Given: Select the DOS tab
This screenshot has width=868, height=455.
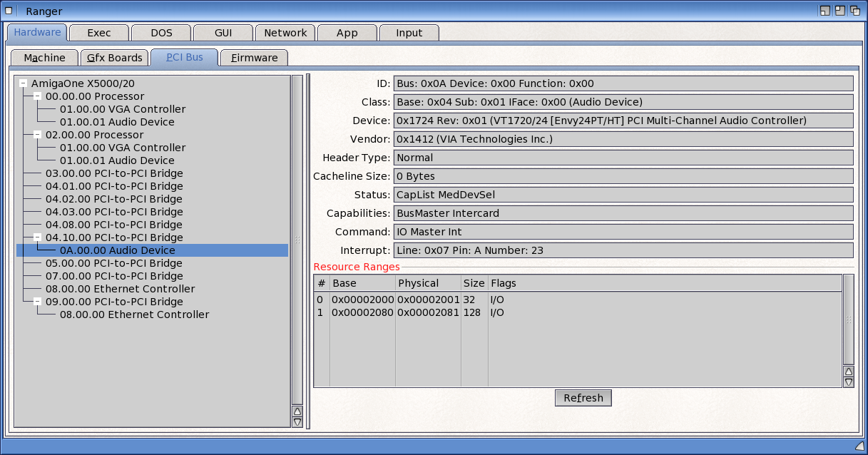Looking at the screenshot, I should (x=161, y=33).
